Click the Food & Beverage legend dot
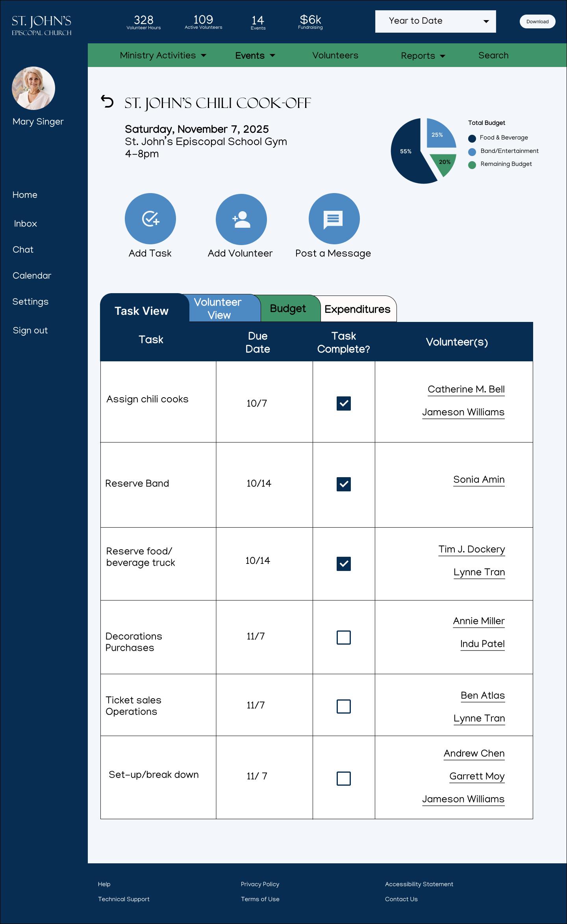 [472, 138]
